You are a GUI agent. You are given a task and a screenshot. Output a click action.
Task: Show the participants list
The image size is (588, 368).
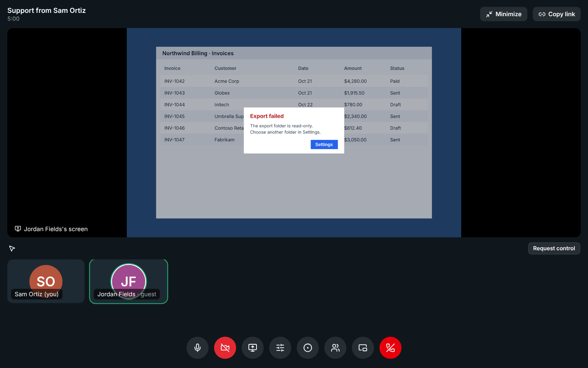click(335, 348)
